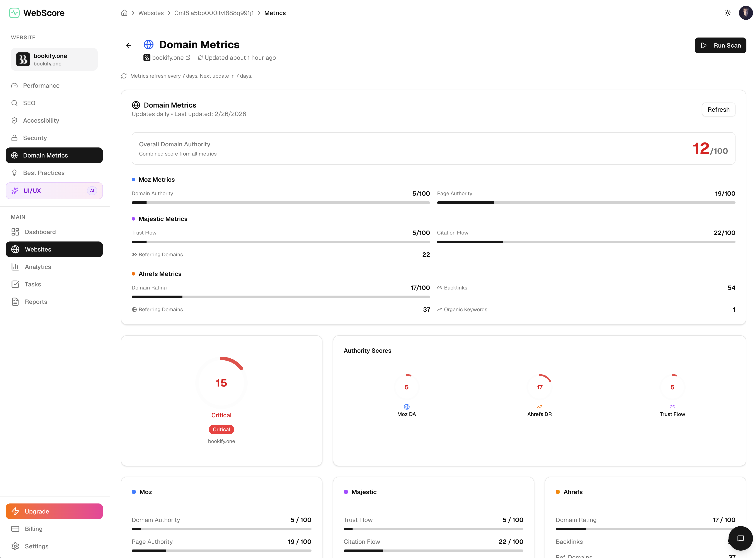
Task: Click the Refresh button in Domain Metrics card
Action: pos(718,110)
